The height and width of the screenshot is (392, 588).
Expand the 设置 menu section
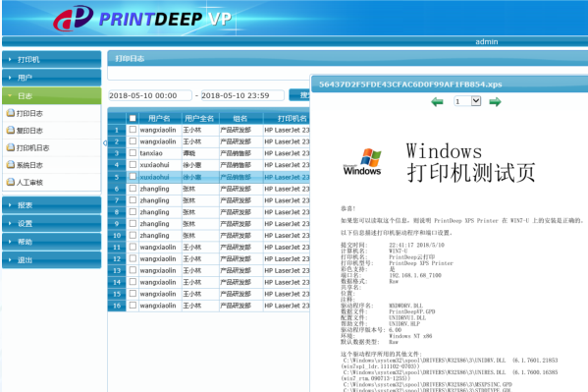pos(52,223)
